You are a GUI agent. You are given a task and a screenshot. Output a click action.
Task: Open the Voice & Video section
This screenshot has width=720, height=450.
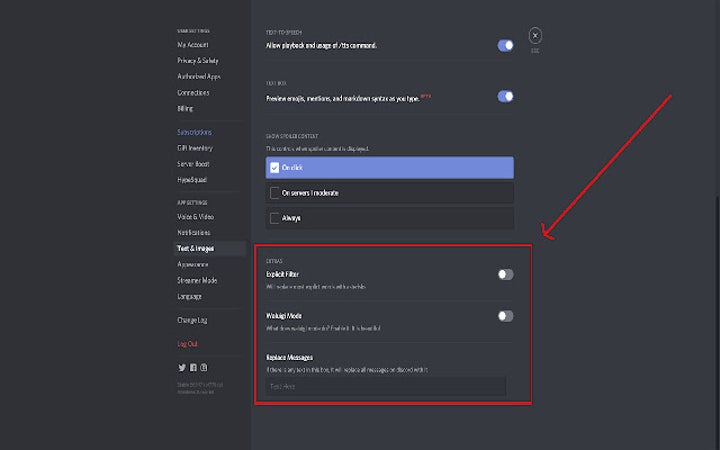pyautogui.click(x=196, y=217)
